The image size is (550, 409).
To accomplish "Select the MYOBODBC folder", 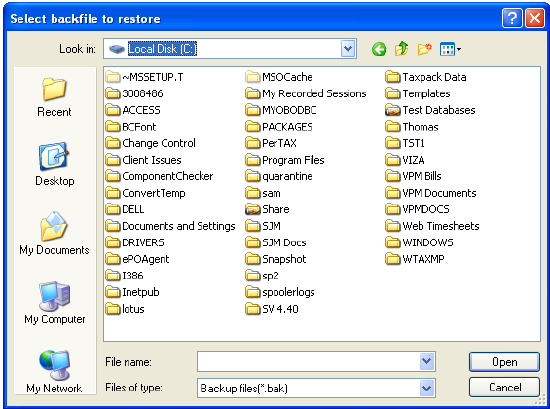I will (x=281, y=110).
